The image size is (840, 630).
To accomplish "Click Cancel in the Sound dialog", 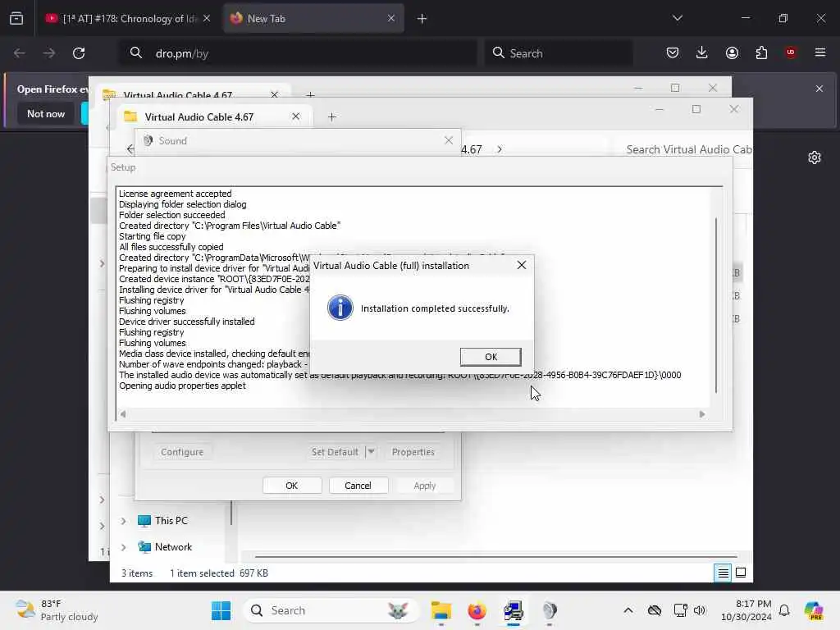I will coord(358,486).
